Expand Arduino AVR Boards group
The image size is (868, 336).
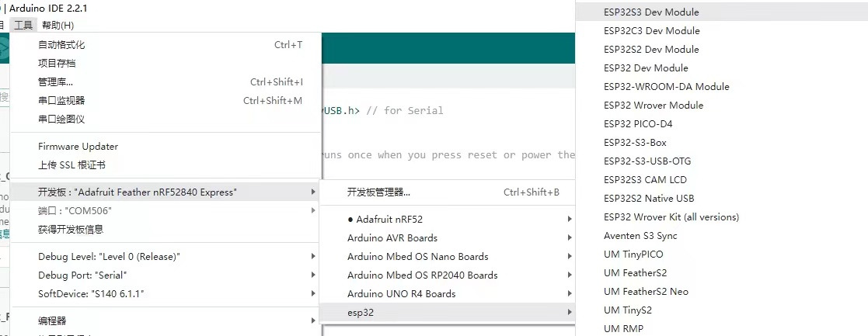coord(448,238)
